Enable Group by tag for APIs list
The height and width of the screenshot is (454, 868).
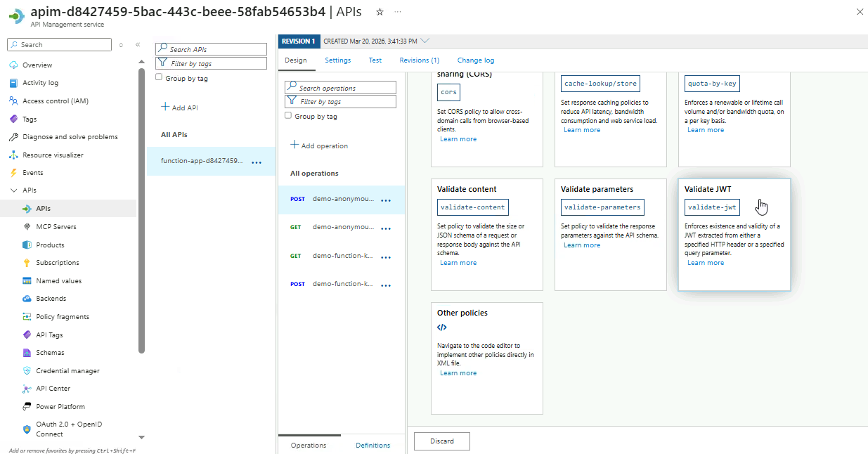[x=159, y=78]
